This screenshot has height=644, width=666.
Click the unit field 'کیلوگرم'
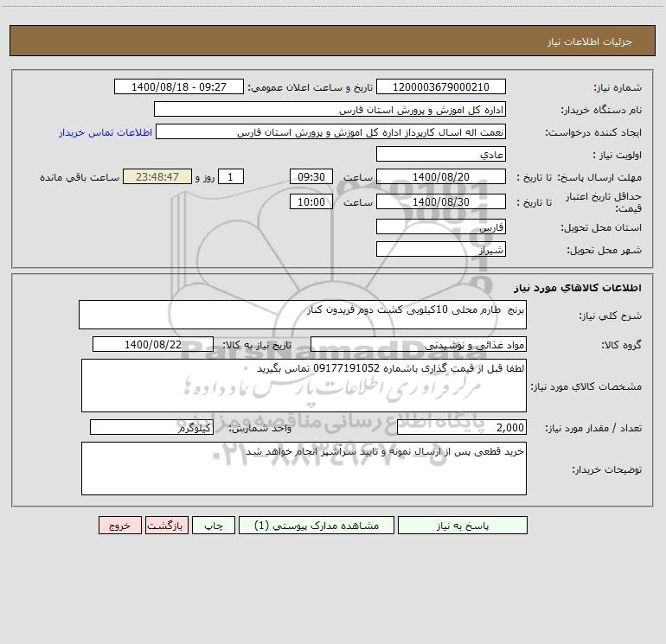(x=151, y=427)
